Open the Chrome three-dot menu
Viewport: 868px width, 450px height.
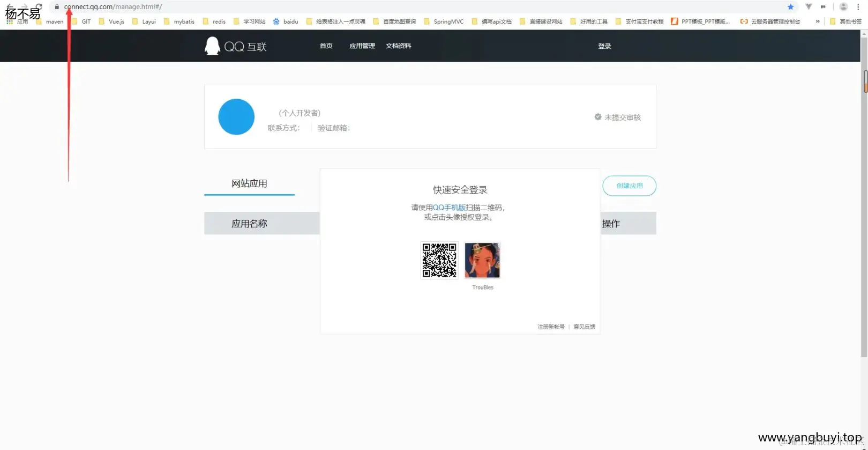[858, 7]
